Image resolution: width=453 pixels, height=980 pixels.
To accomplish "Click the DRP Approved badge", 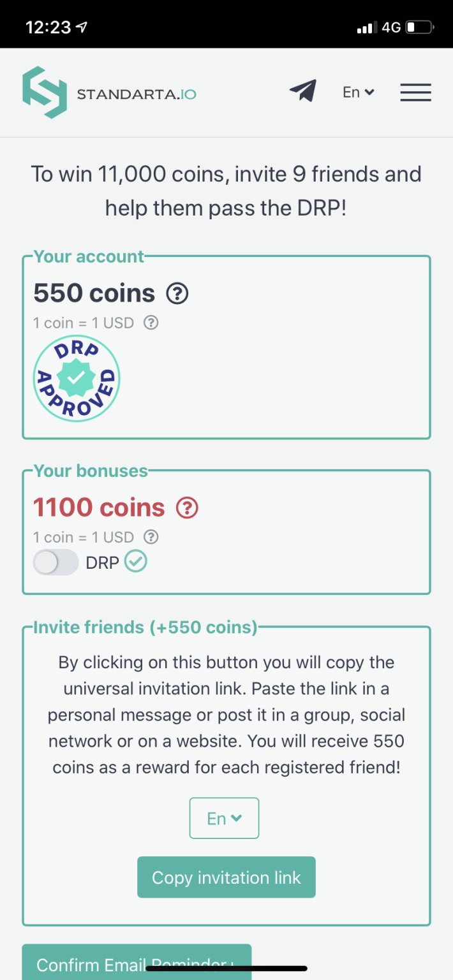I will 77,378.
